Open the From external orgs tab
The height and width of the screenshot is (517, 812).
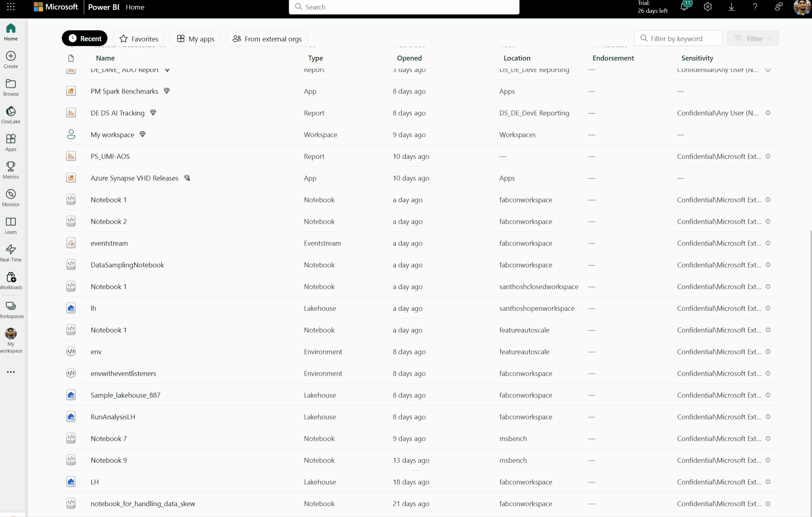click(266, 38)
